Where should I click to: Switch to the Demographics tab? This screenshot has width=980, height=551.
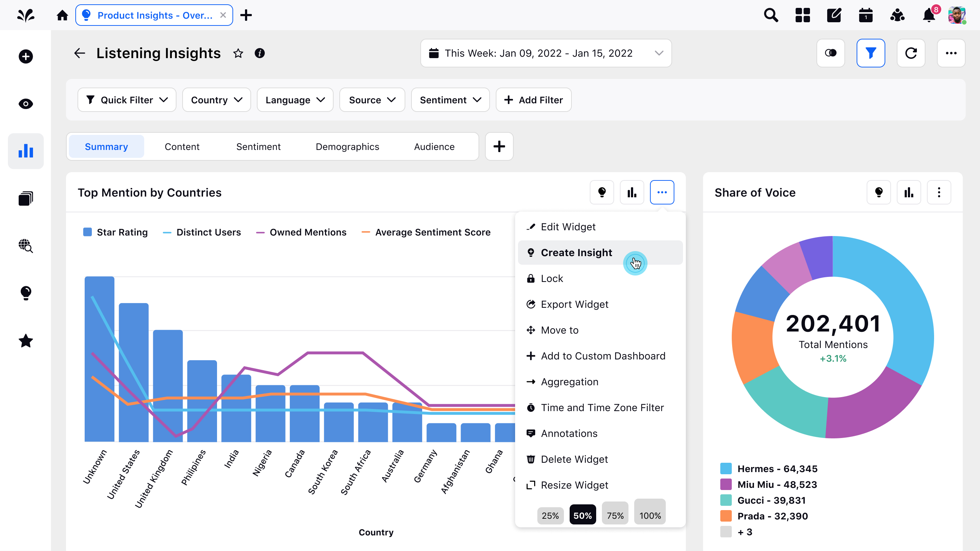click(x=347, y=146)
